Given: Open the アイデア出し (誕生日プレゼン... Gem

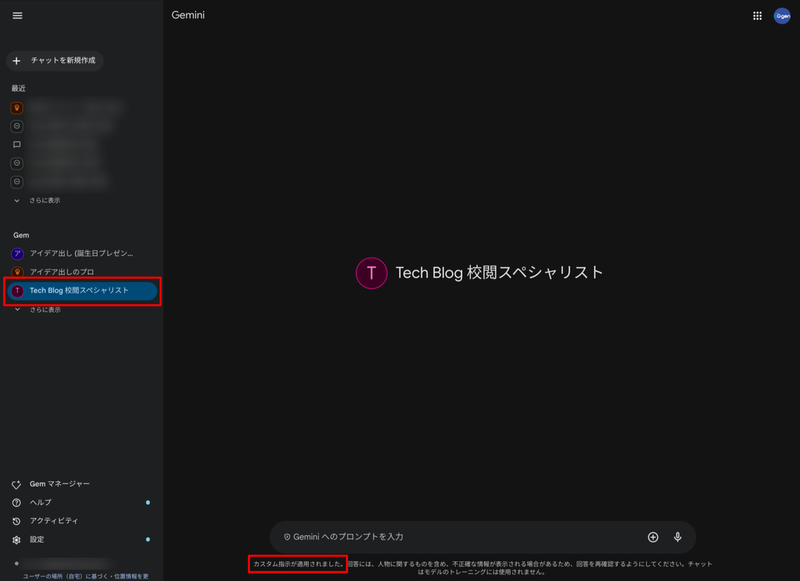Looking at the screenshot, I should click(81, 254).
